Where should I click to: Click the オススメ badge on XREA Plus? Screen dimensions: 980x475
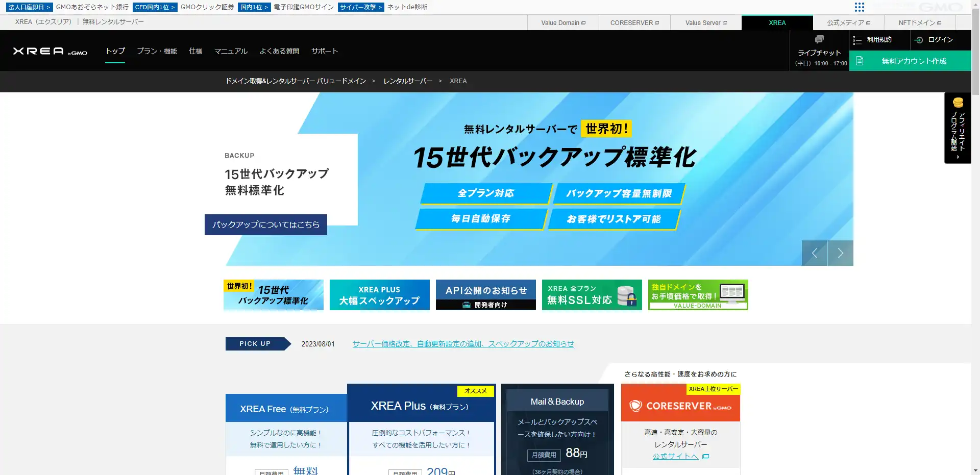[476, 391]
